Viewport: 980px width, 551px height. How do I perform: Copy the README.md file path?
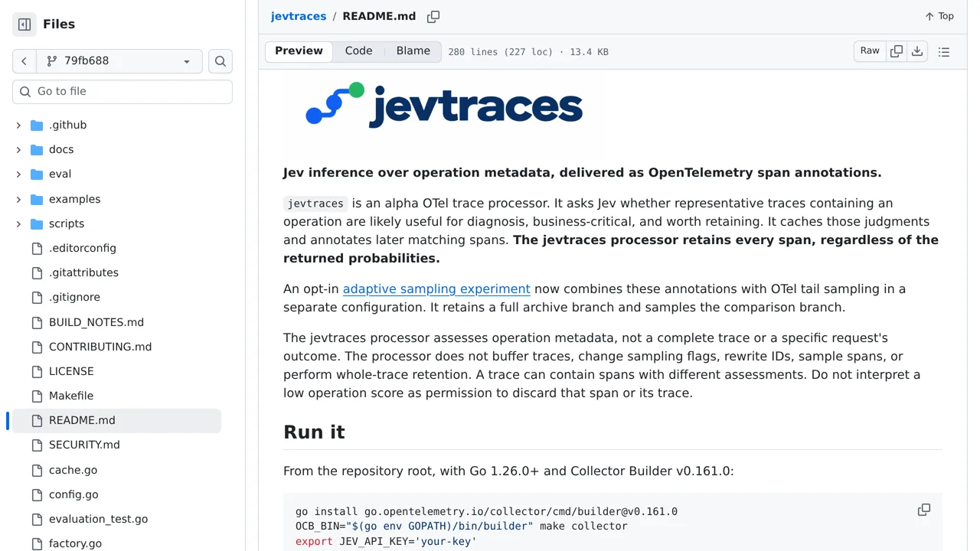click(433, 17)
